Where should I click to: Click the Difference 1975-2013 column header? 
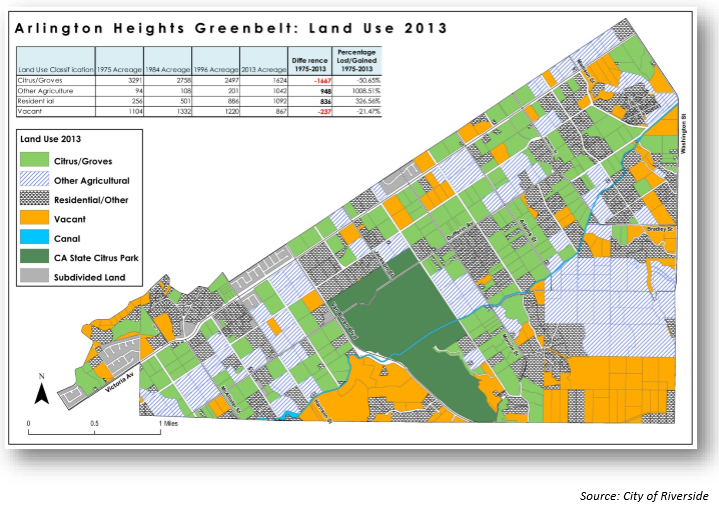pyautogui.click(x=311, y=64)
